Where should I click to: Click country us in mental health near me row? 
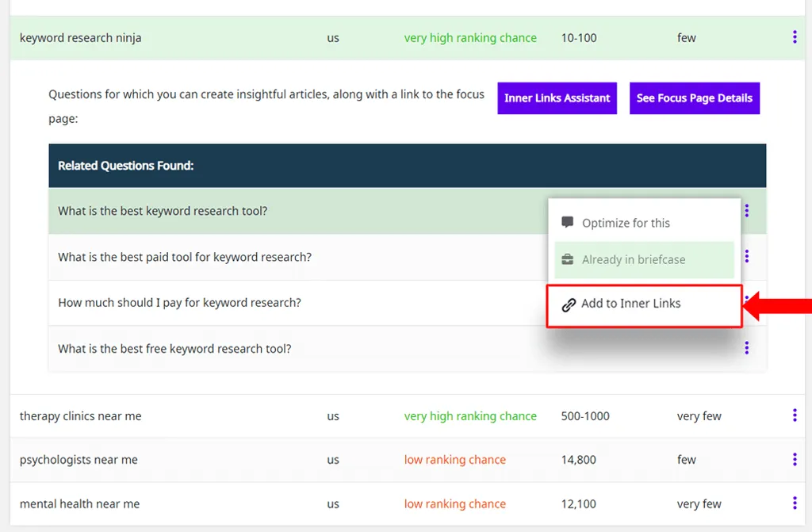tap(333, 503)
